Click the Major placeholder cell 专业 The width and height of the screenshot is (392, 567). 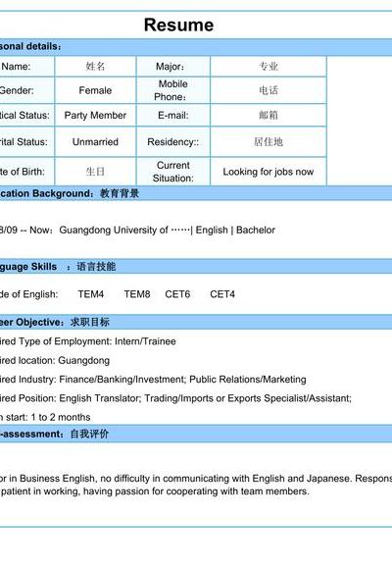click(269, 66)
